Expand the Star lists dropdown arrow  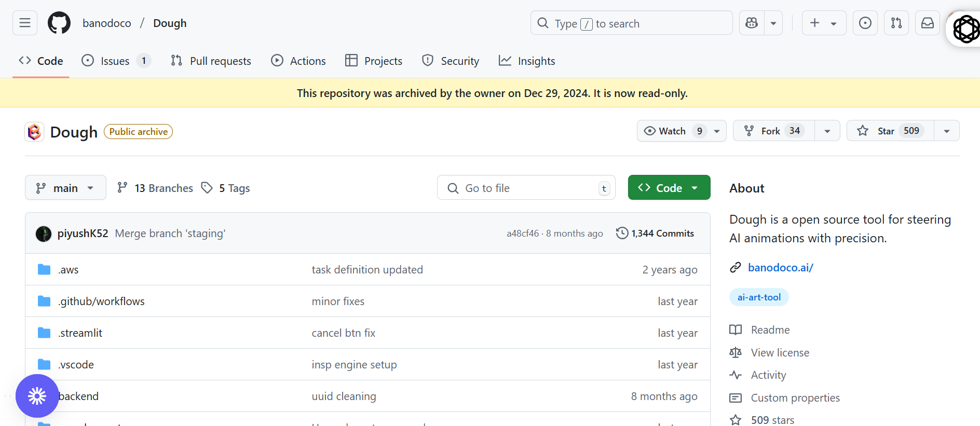(947, 131)
